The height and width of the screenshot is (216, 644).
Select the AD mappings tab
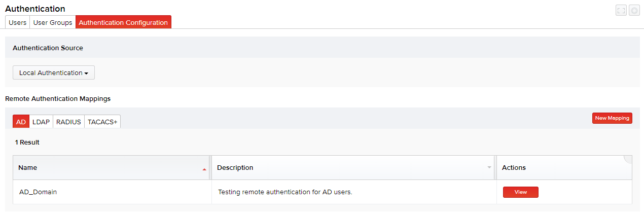21,122
